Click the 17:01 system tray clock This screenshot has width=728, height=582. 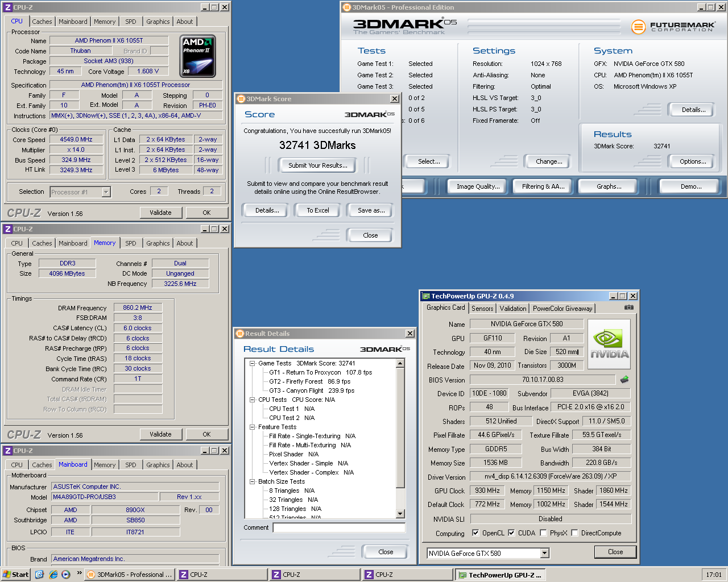714,575
